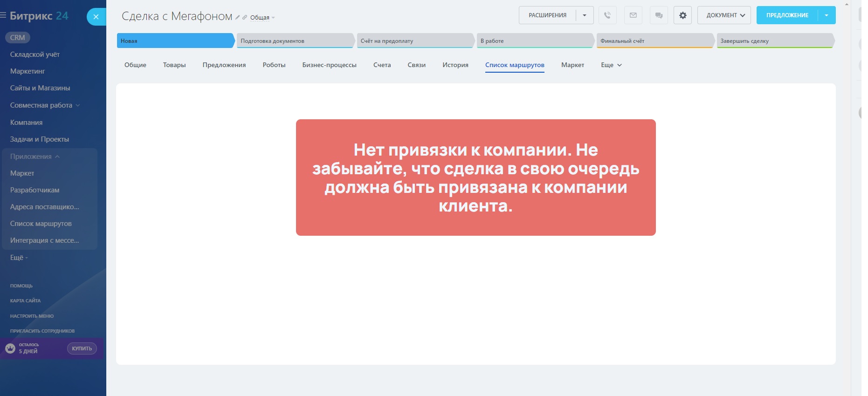Screen dimensions: 868x396
Task: Click the pencil edit title icon
Action: coord(237,18)
